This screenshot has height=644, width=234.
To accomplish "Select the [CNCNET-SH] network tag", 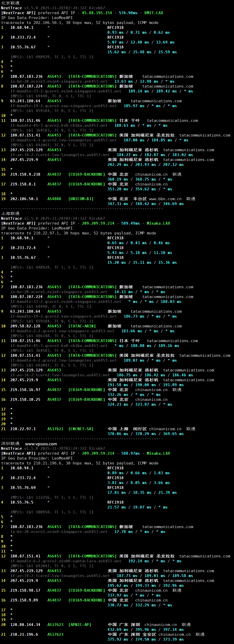I will pos(81,429).
